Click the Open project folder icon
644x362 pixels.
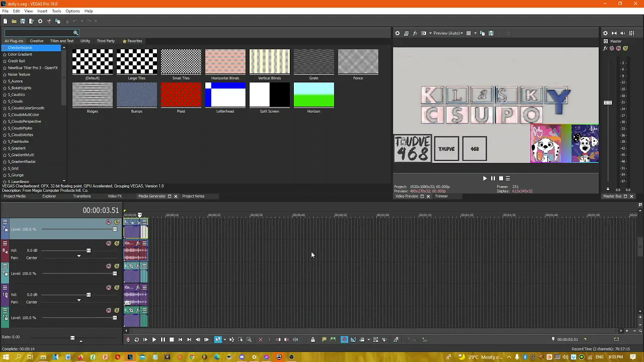(x=14, y=21)
